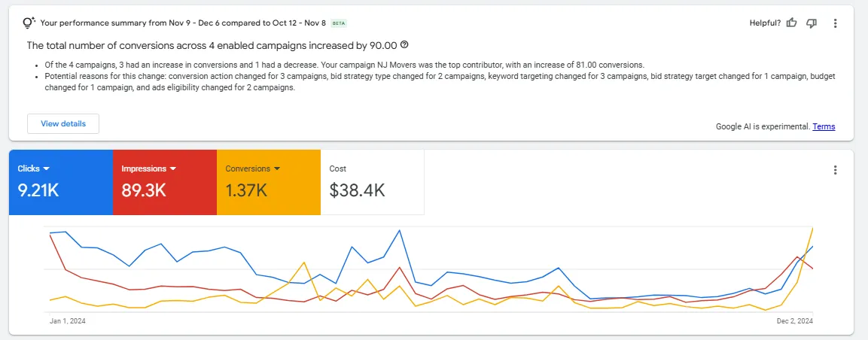Click the 9.21K value on Clicks tile
Image resolution: width=868 pixels, height=340 pixels.
[38, 190]
